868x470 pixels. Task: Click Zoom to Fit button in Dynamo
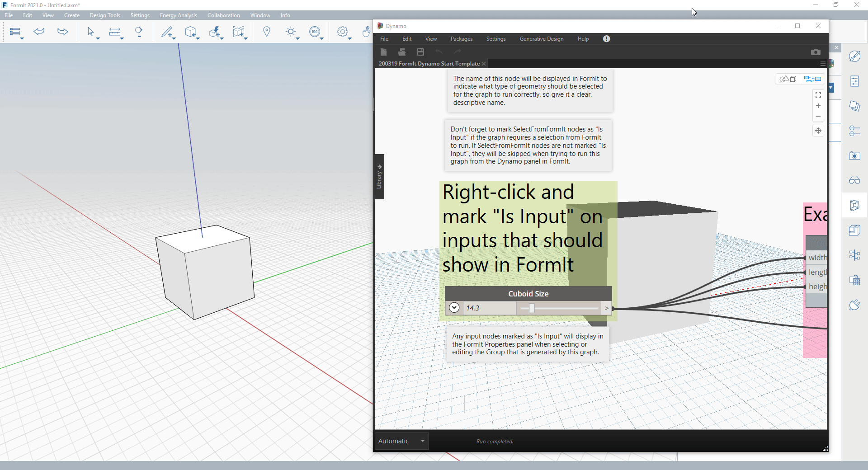(x=818, y=95)
